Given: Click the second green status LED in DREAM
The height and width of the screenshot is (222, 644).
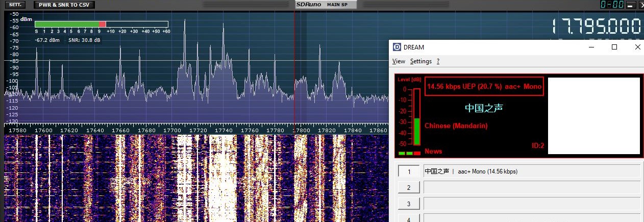Looking at the screenshot, I should (409, 153).
